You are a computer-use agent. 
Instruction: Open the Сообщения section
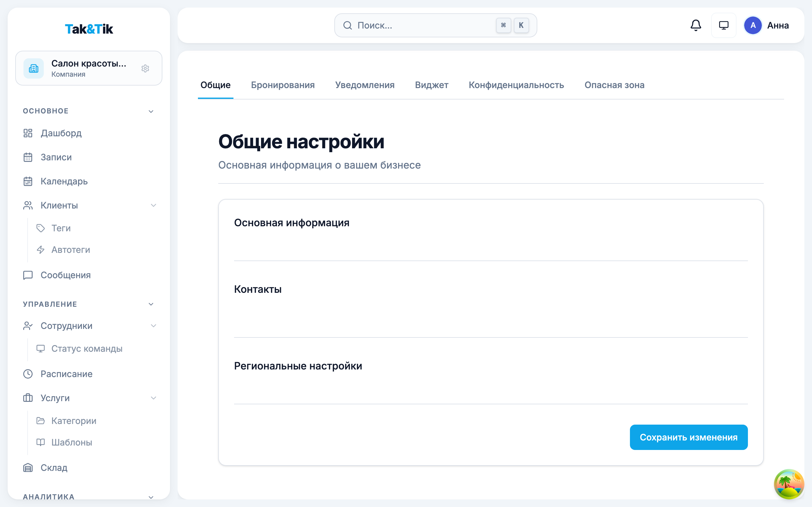(66, 275)
